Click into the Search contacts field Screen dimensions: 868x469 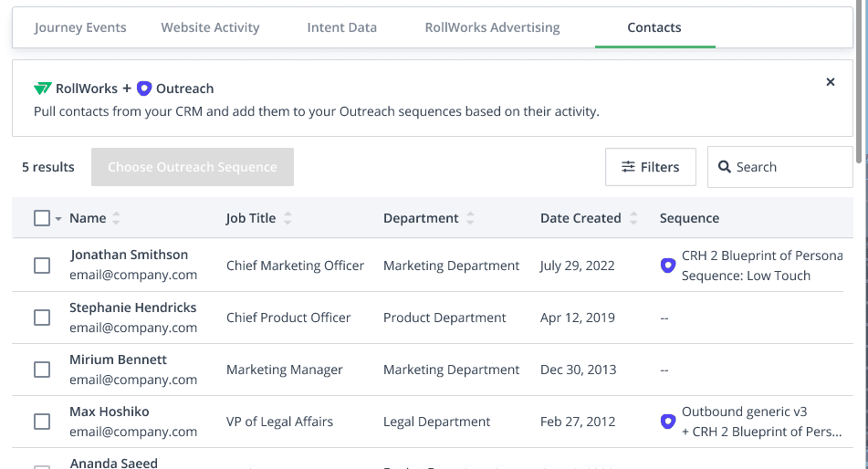point(787,167)
